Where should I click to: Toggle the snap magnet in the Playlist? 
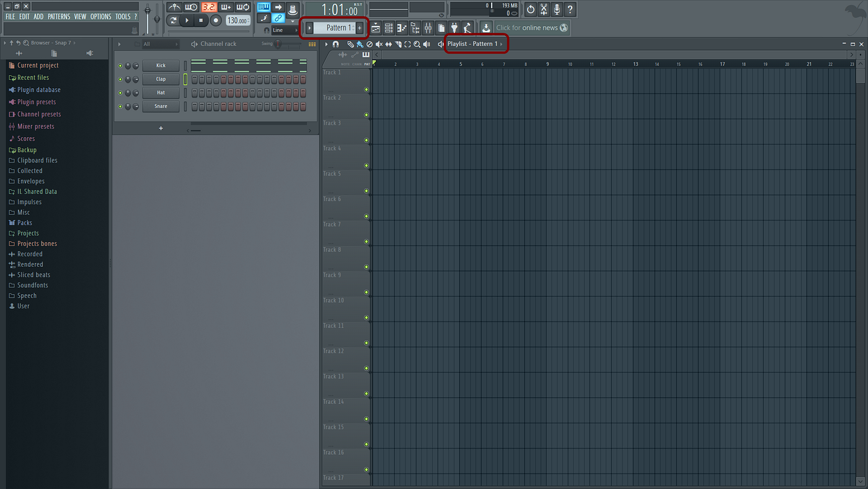point(335,44)
